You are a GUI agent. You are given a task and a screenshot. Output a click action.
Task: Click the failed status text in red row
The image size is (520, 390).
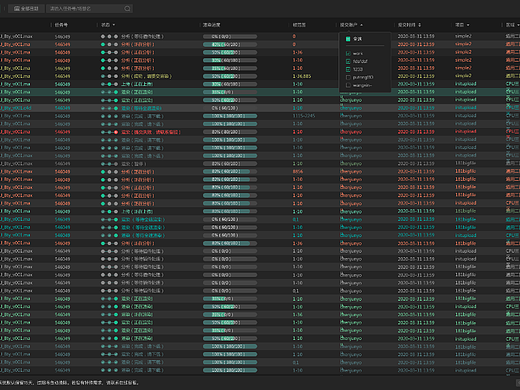point(151,132)
